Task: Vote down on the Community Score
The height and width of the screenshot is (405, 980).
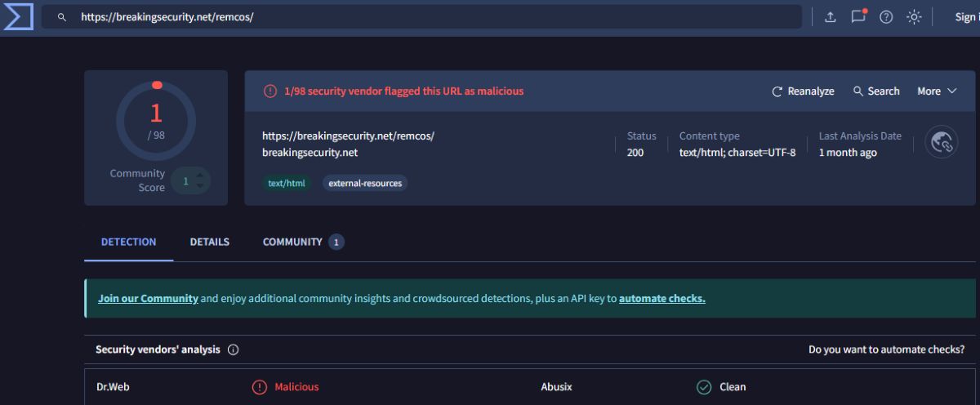Action: pos(201,187)
